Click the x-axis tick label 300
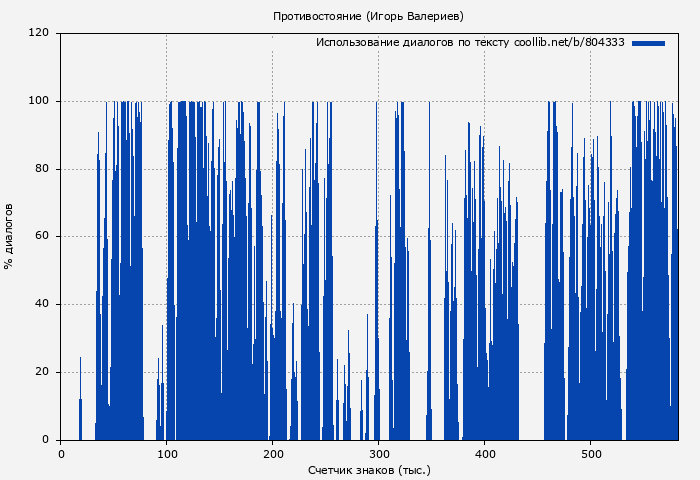Viewport: 700px width, 480px height. click(x=379, y=453)
